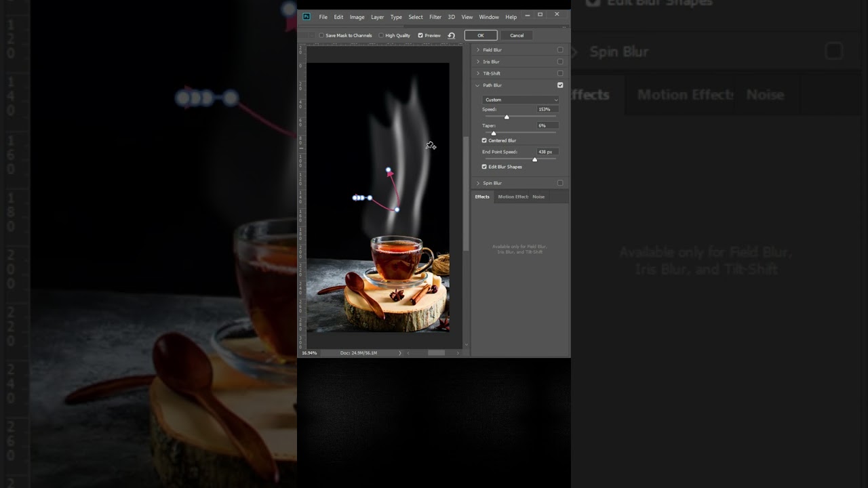Enable the Spin Blur checkbox
This screenshot has height=488, width=868.
[560, 183]
